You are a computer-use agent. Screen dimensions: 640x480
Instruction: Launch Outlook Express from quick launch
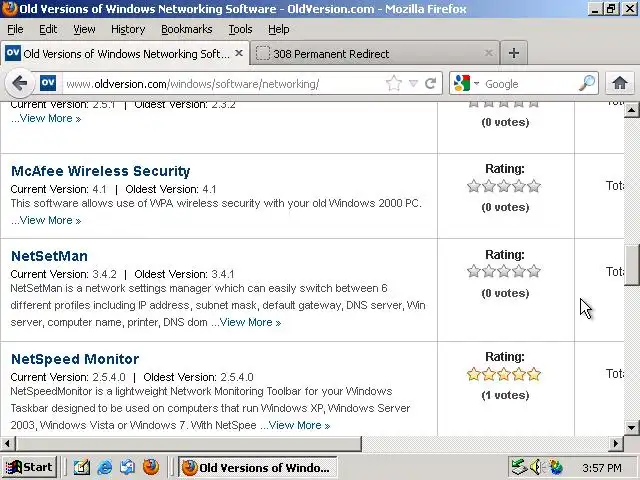pyautogui.click(x=128, y=467)
